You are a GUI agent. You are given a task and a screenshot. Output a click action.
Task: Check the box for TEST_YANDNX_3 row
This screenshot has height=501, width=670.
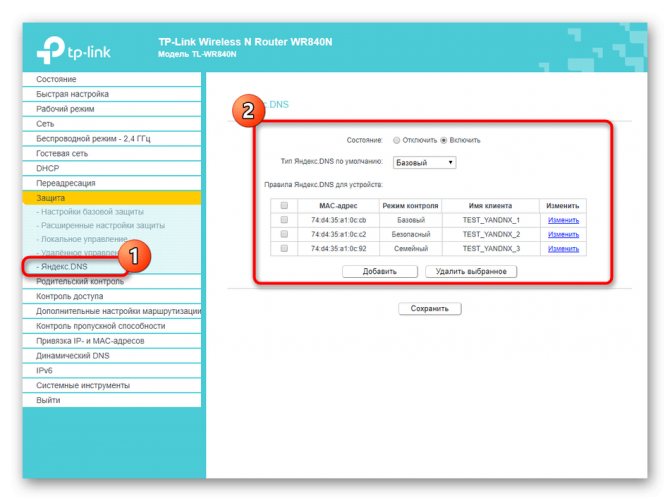(284, 248)
